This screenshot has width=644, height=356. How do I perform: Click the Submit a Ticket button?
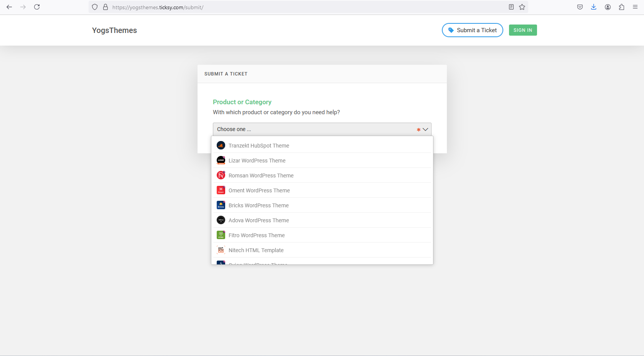tap(473, 30)
